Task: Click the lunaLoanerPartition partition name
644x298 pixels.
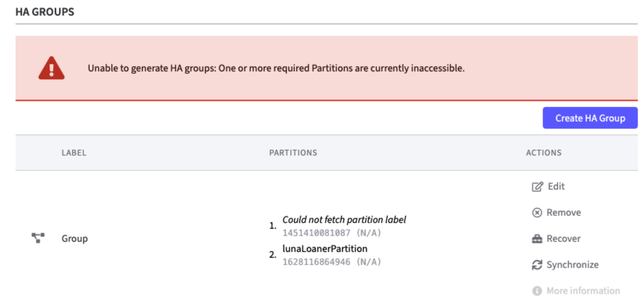Action: tap(325, 249)
